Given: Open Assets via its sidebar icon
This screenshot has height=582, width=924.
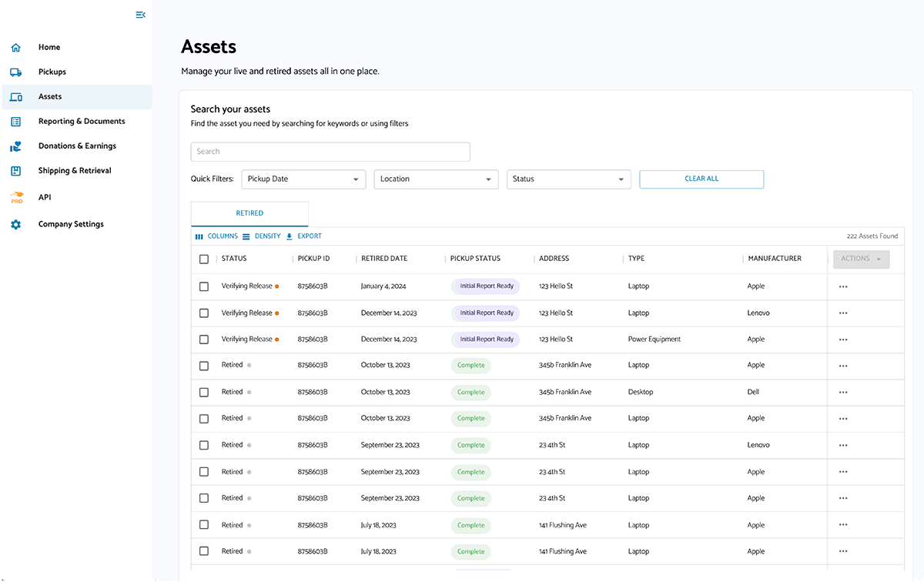Looking at the screenshot, I should 15,96.
